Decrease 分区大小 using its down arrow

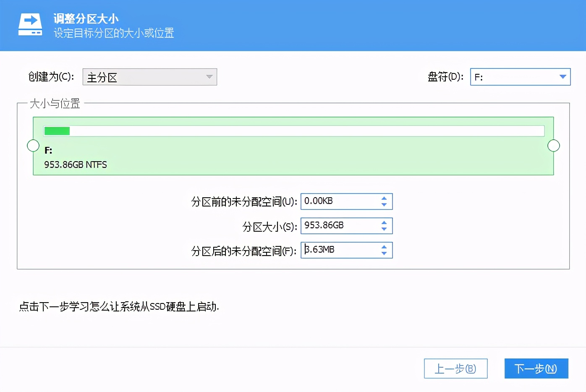tap(384, 229)
